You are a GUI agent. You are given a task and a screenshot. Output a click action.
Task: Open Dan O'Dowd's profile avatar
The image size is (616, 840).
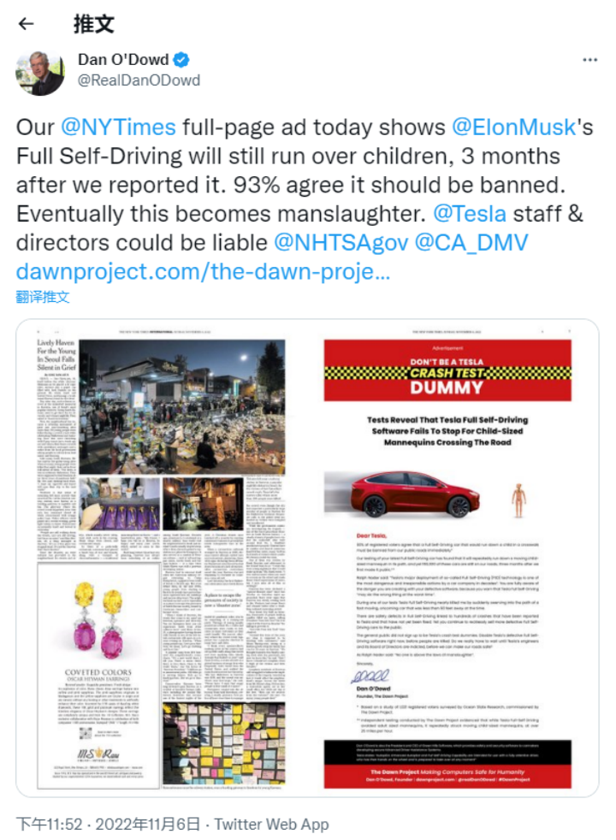[40, 73]
